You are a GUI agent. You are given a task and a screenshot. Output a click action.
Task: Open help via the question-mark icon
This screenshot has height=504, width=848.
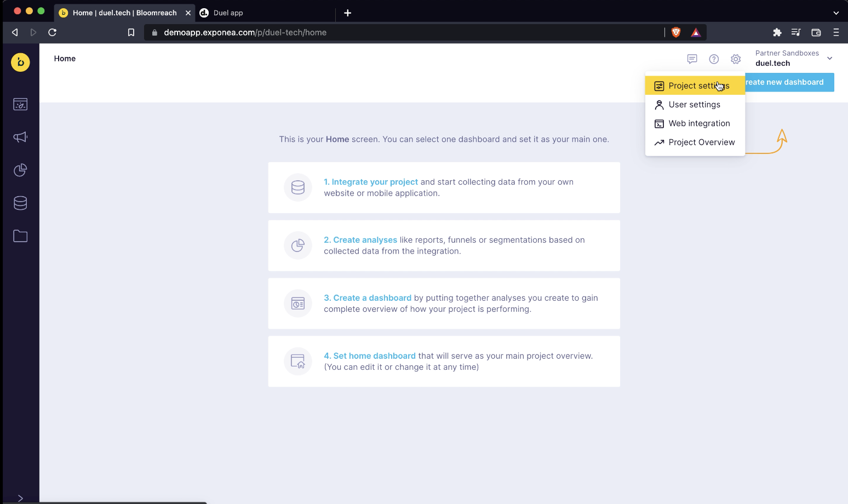(714, 59)
